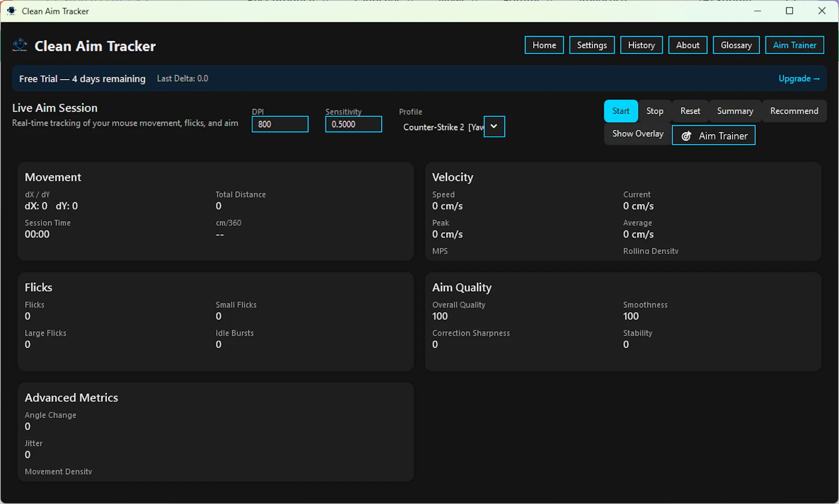Stop the tracking session
This screenshot has height=504, width=839.
click(655, 111)
